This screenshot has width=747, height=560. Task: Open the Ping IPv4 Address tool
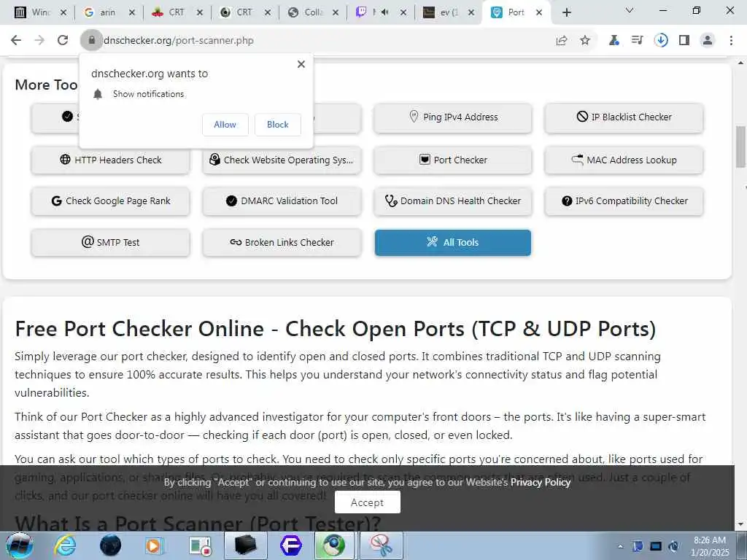(x=453, y=117)
